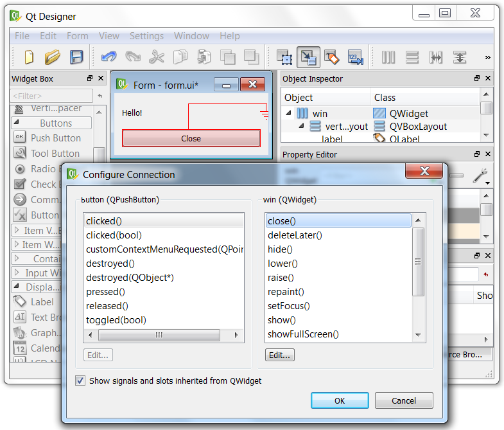Screen dimensions: 504x430
Task: Select the Edit Signals/Slots mode icon
Action: [x=308, y=57]
